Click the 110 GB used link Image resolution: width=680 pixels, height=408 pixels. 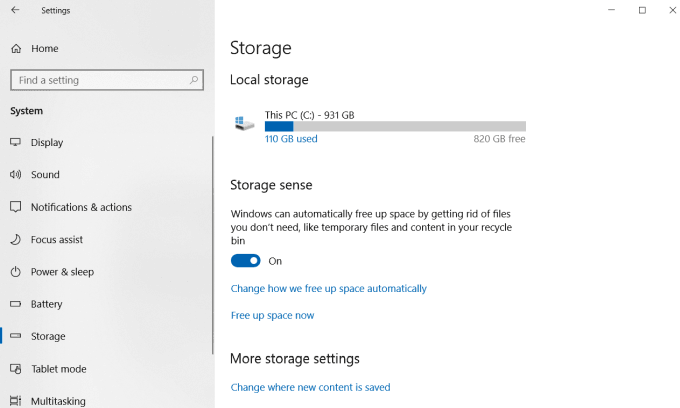(291, 139)
